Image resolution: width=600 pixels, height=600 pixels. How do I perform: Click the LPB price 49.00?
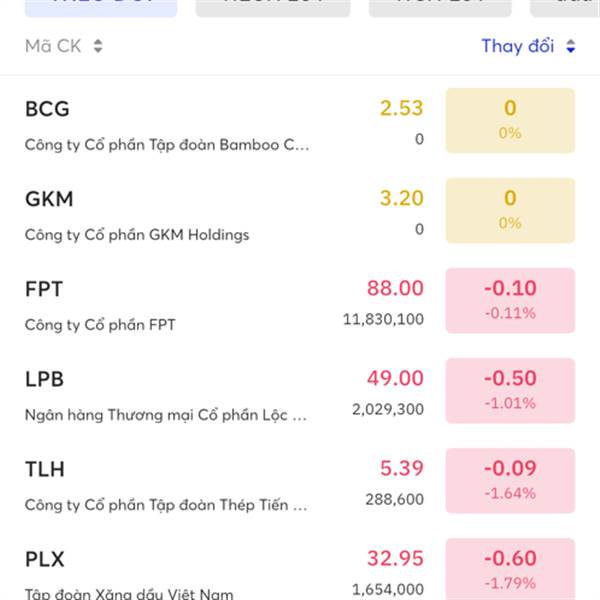click(395, 378)
